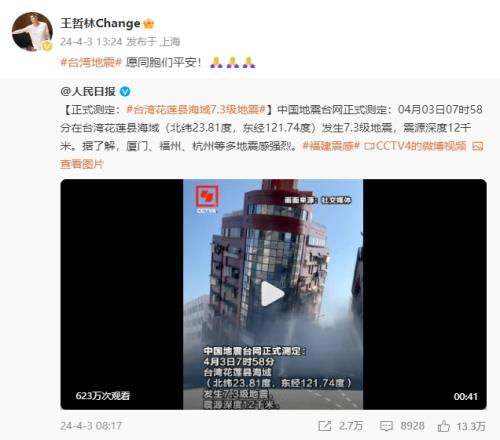500x440 pixels.
Task: Click the 24-4-3 13:24 post timestamp
Action: 91,42
